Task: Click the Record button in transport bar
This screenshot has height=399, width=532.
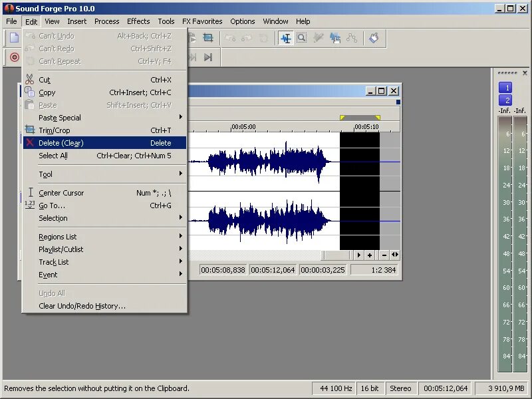Action: point(14,57)
